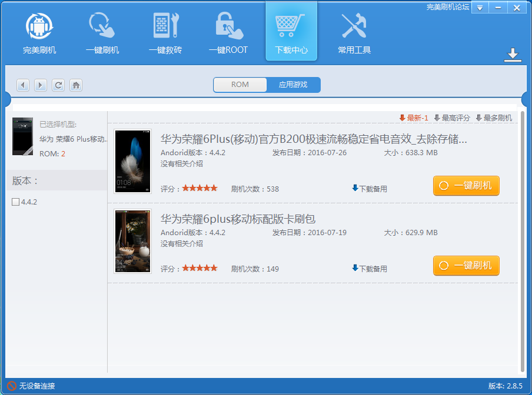Screen dimensions: 532x395
Task: Open the dropdown arrow next to 完美刷机论坛
Action: coord(480,8)
